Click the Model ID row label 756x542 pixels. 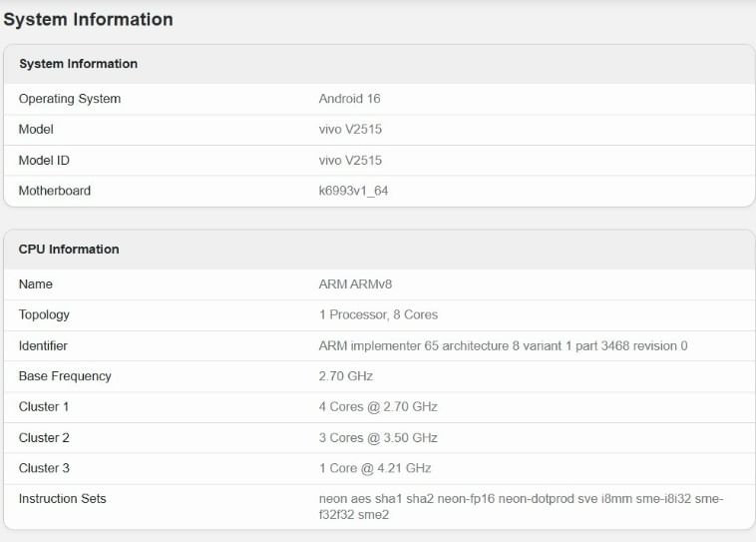[44, 161]
